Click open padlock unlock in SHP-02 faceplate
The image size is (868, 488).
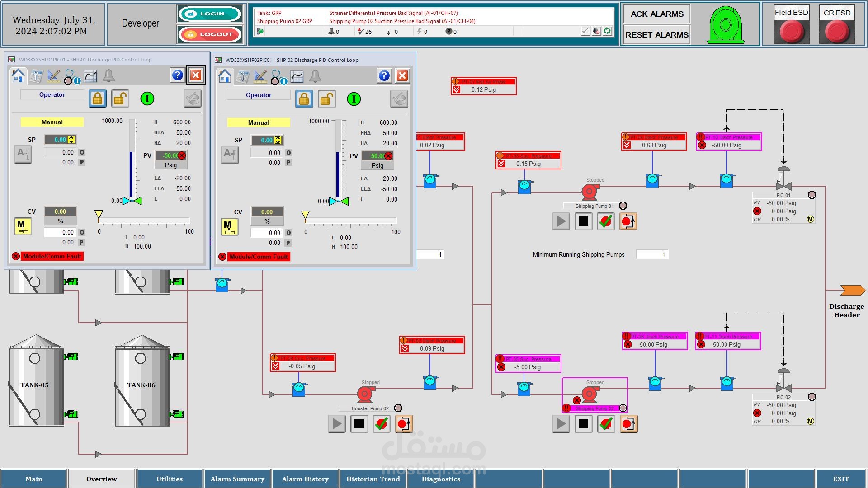tap(326, 99)
